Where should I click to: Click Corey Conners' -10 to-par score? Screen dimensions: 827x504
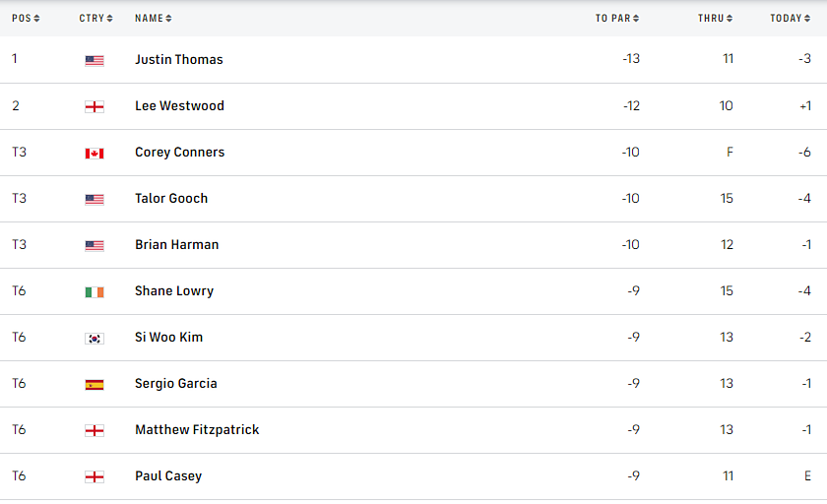[630, 153]
